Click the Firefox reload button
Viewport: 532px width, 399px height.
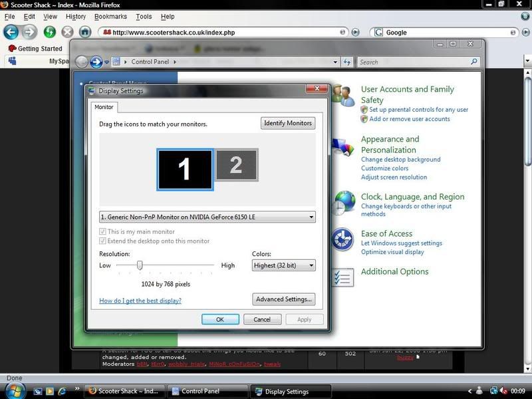coord(49,32)
